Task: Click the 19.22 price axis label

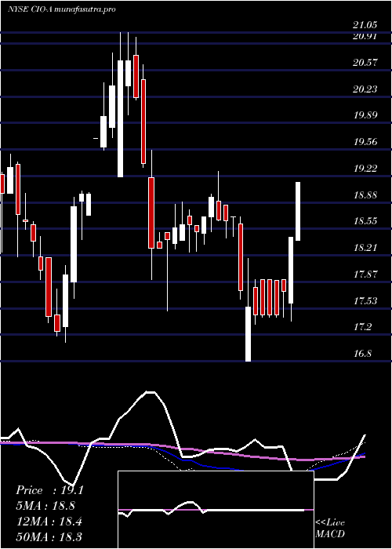Action: [365, 169]
